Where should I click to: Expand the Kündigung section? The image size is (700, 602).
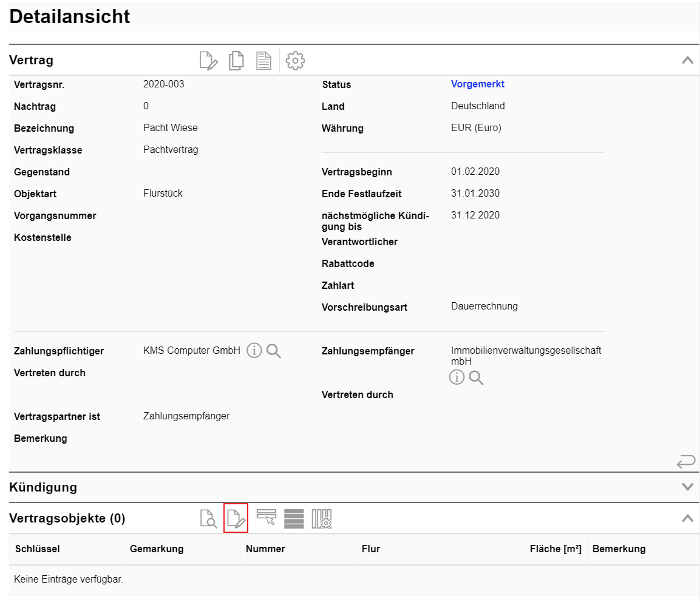click(x=687, y=487)
